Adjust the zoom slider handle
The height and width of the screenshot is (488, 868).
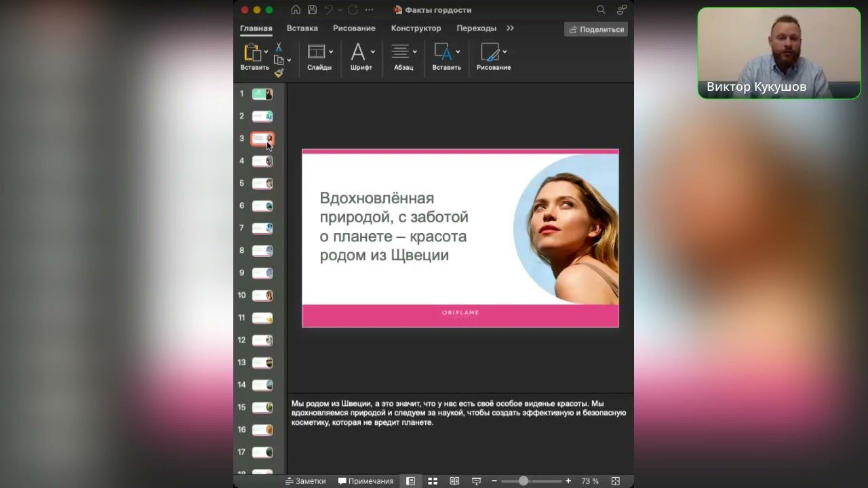pos(524,481)
